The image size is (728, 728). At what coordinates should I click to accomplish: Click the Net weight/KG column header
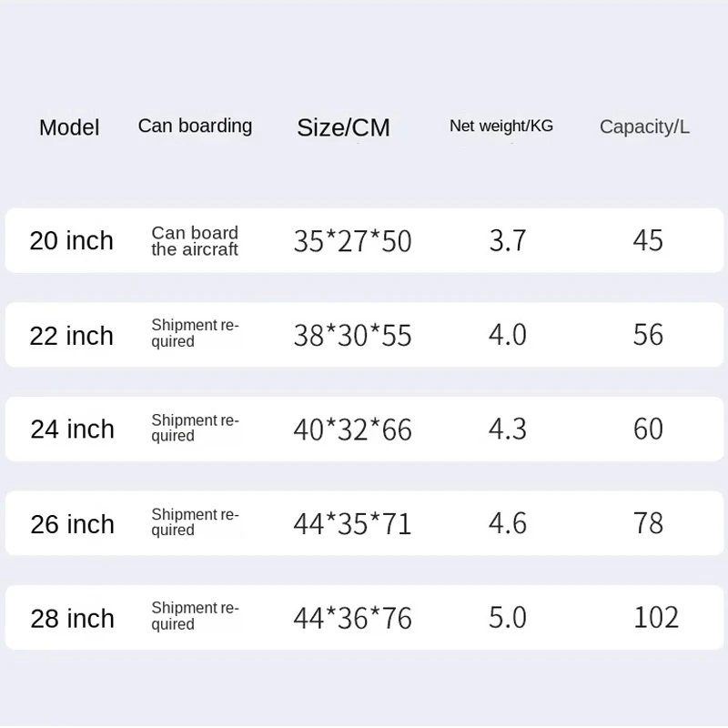501,126
